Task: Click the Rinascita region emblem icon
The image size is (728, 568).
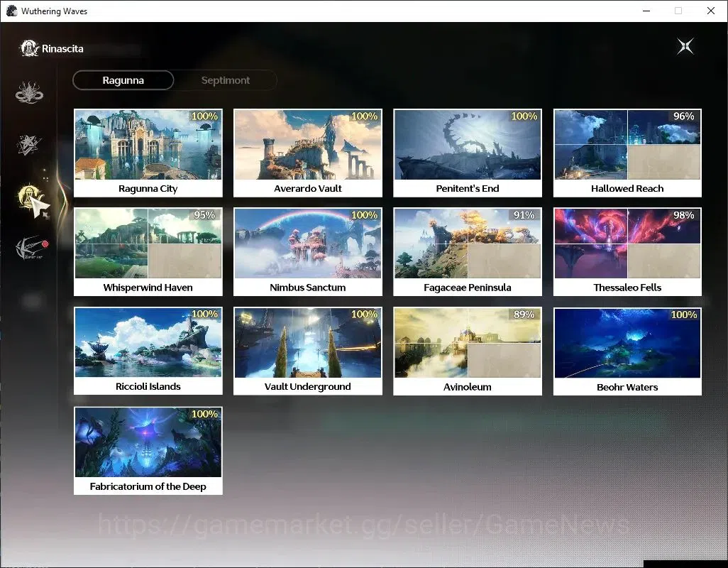Action: [x=29, y=48]
